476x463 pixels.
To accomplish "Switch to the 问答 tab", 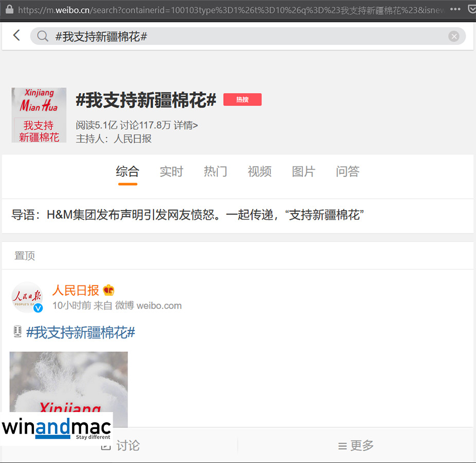I will [347, 171].
